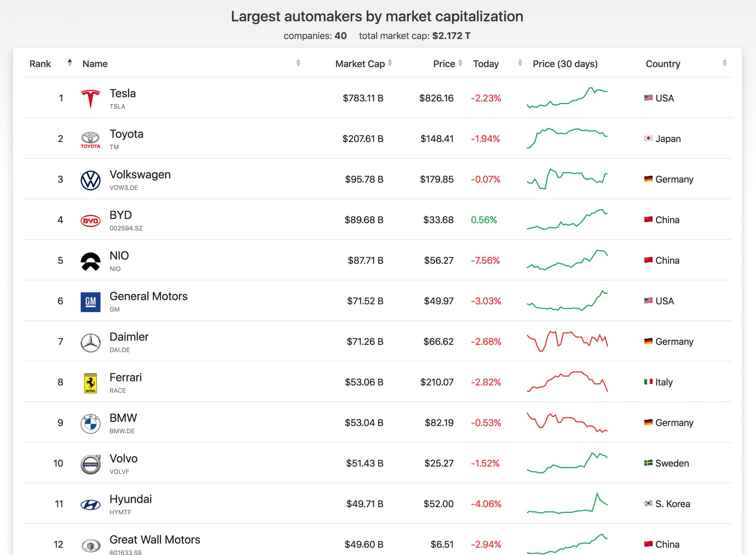Click BMW's 30-day price chart

(567, 422)
